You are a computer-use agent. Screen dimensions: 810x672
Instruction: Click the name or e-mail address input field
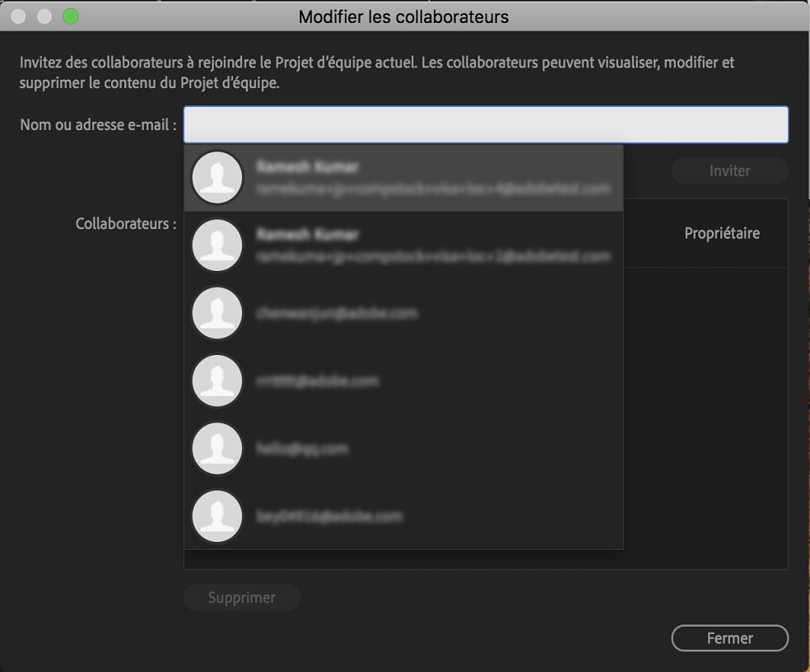[x=486, y=124]
